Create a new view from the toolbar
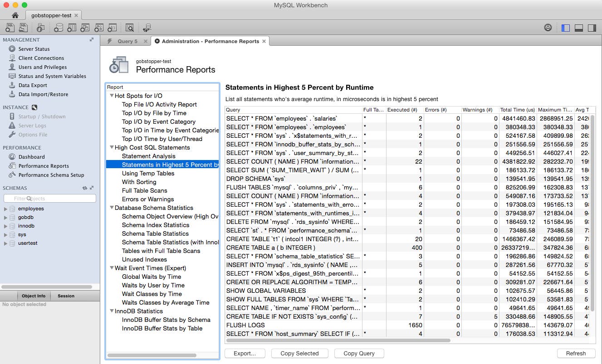This screenshot has width=602, height=364. click(85, 27)
